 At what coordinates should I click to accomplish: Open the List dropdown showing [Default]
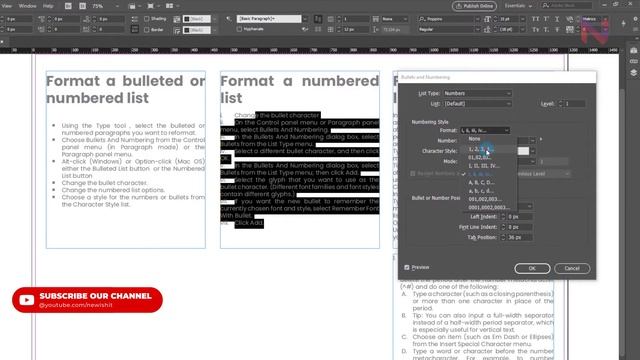tap(477, 104)
